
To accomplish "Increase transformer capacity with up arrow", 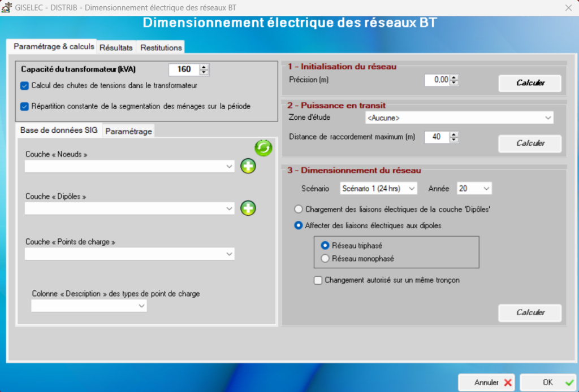I will click(x=204, y=67).
